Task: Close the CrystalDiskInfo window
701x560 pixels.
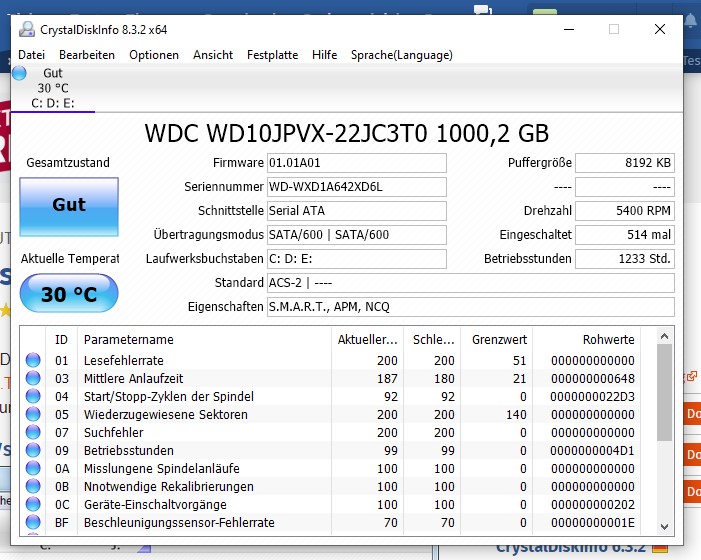Action: 660,29
